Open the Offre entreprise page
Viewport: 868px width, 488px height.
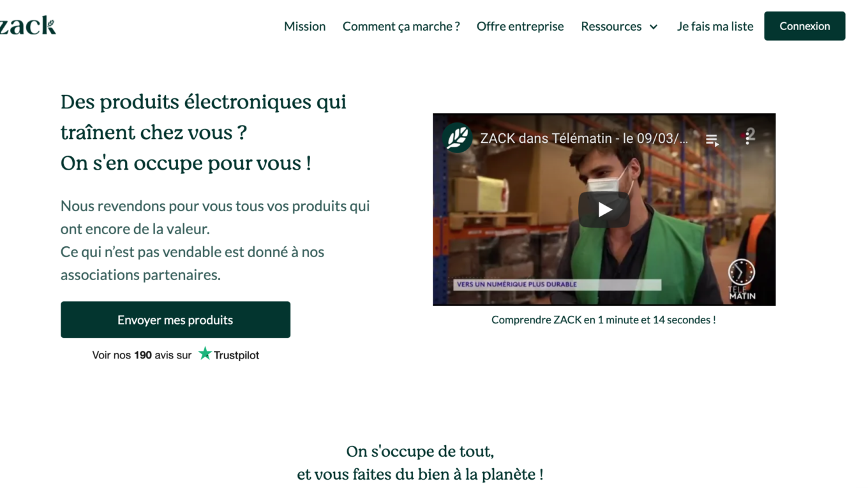pos(520,26)
